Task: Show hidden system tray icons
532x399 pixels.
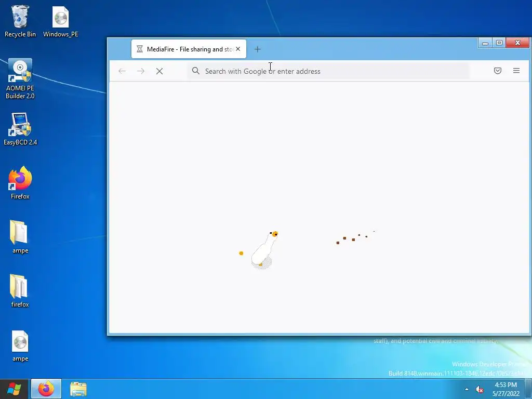Action: [467, 390]
